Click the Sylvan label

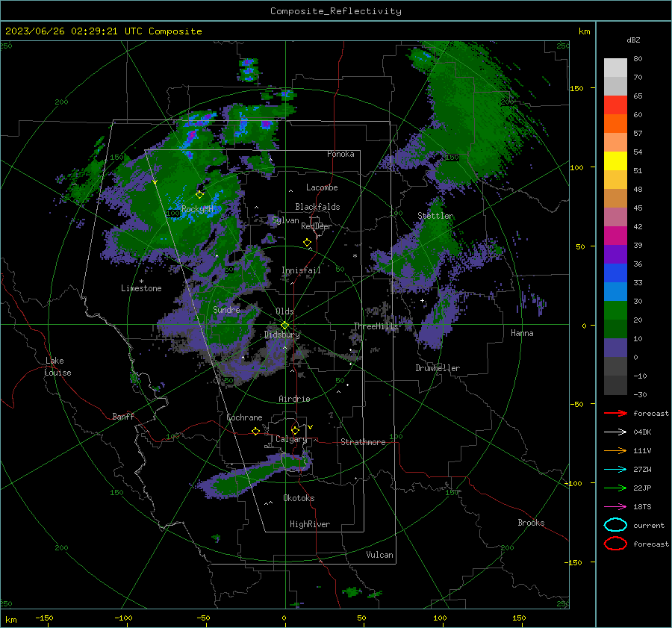click(x=285, y=220)
